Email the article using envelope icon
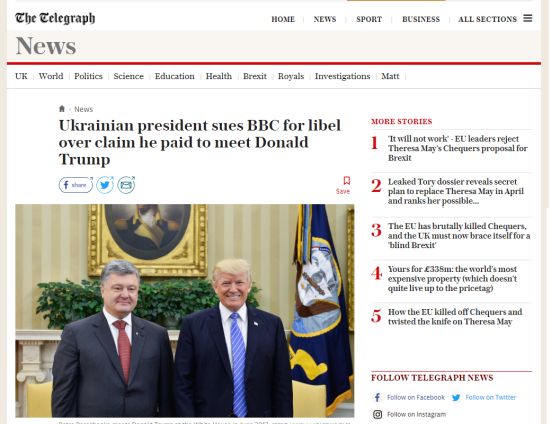 pos(126,185)
